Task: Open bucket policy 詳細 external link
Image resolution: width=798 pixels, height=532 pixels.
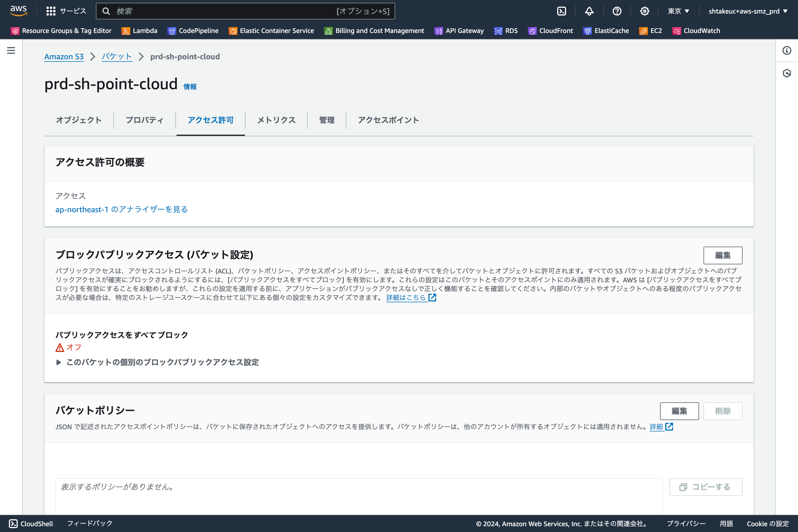Action: (x=661, y=427)
